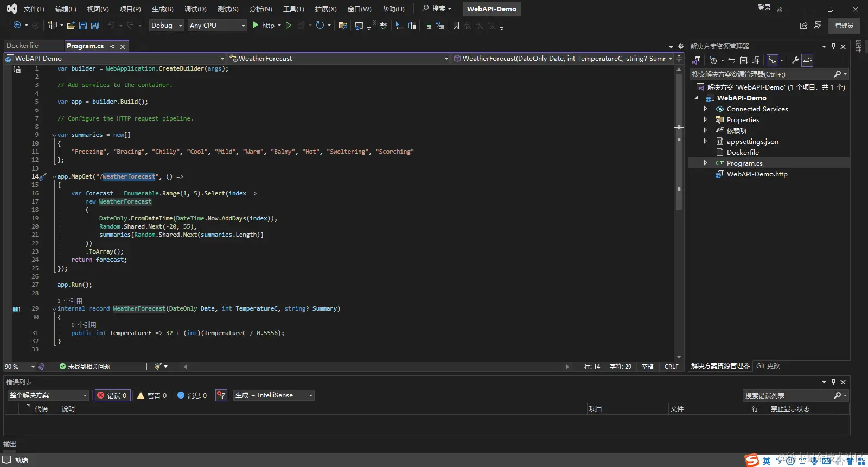The image size is (868, 467).
Task: Click the 管理员 button
Action: coord(844,26)
